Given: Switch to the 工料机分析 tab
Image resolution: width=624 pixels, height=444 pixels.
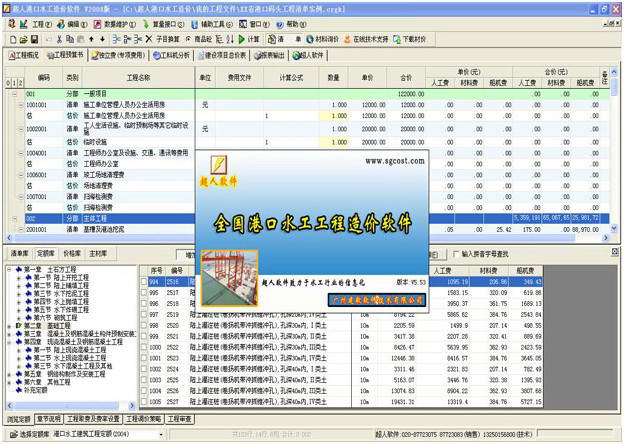Looking at the screenshot, I should pyautogui.click(x=172, y=55).
